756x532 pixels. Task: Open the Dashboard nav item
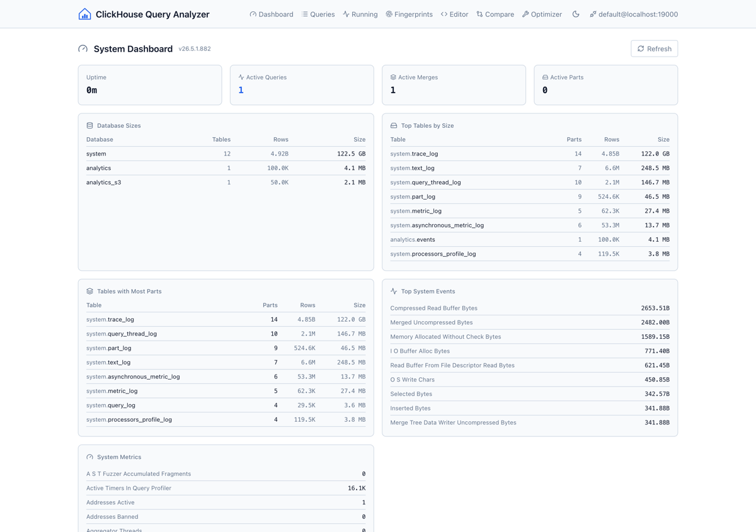point(272,14)
